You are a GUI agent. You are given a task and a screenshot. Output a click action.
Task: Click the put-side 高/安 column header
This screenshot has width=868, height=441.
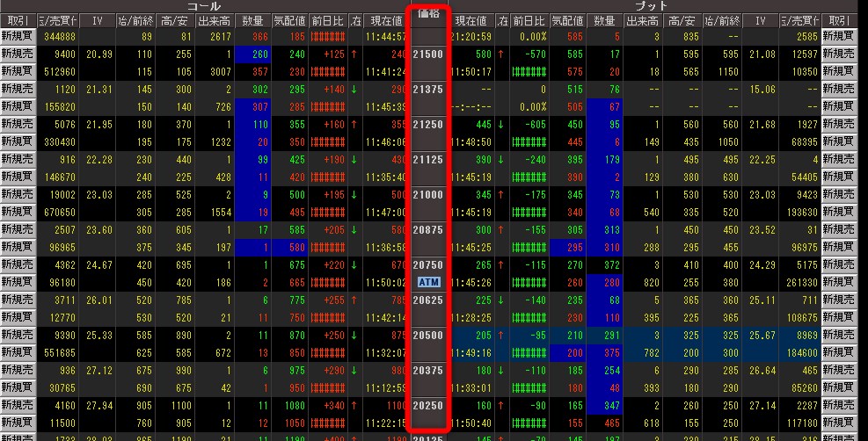682,21
